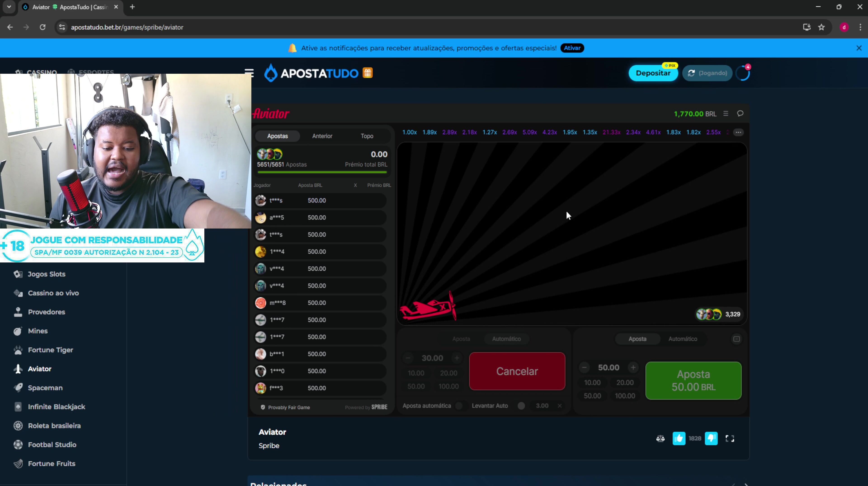Increase the 50.00 bet amount

(633, 367)
